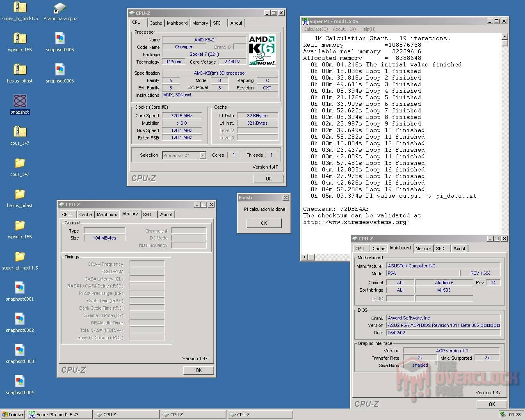Click the AMD K6-2 3DNow! logo

[x=262, y=49]
